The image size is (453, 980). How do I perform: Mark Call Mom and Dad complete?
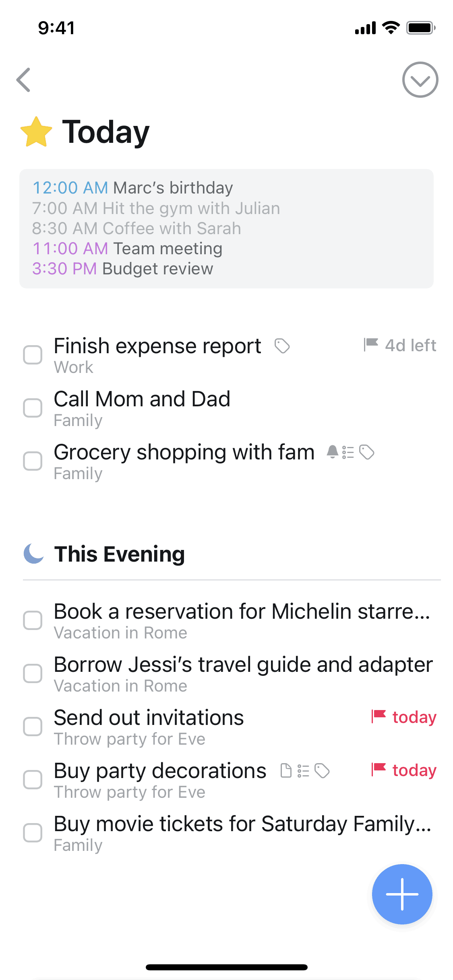pos(33,408)
